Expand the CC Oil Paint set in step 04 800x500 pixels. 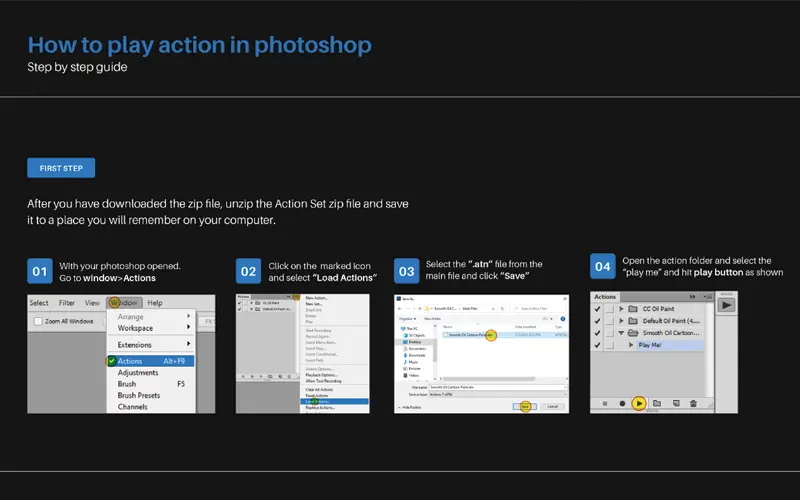[x=621, y=309]
